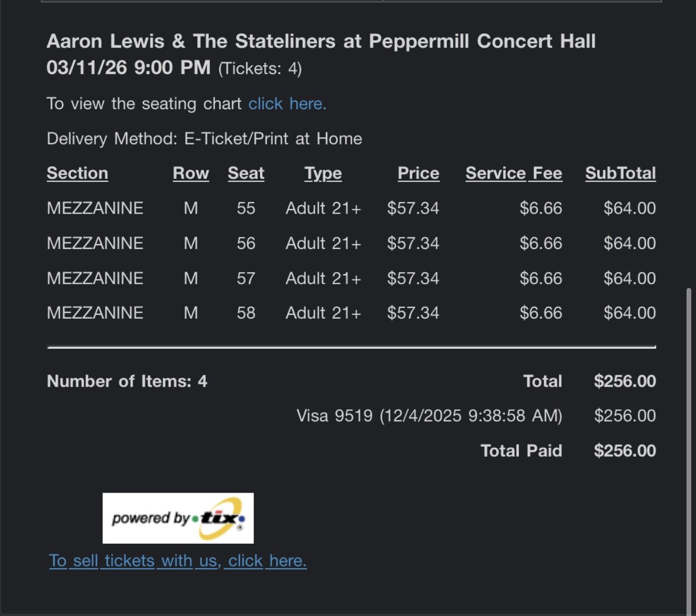Click the Seat column header
This screenshot has width=696, height=616.
(x=246, y=174)
